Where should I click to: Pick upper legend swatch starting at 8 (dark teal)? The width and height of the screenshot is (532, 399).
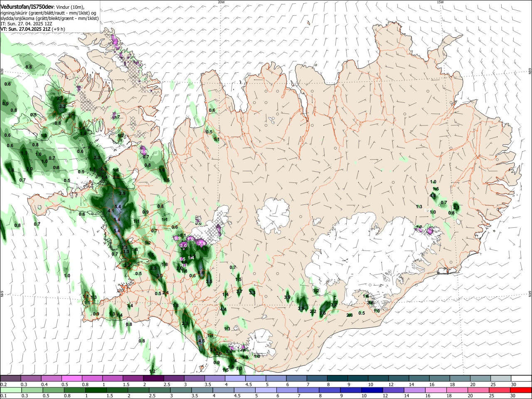[338, 378]
